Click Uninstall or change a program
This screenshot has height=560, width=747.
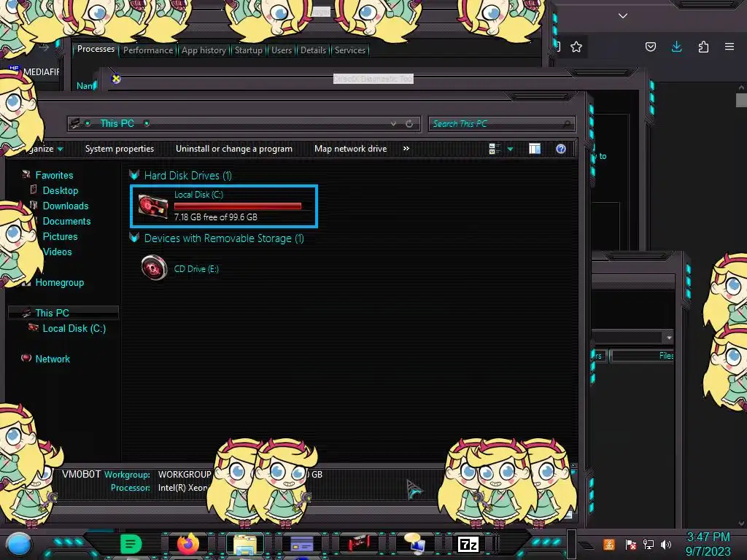(x=234, y=149)
